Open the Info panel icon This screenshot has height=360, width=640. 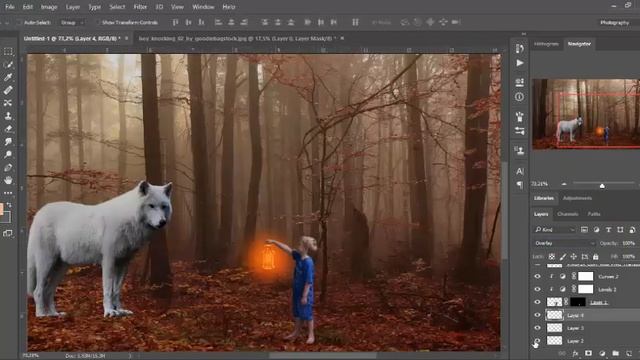click(x=520, y=97)
